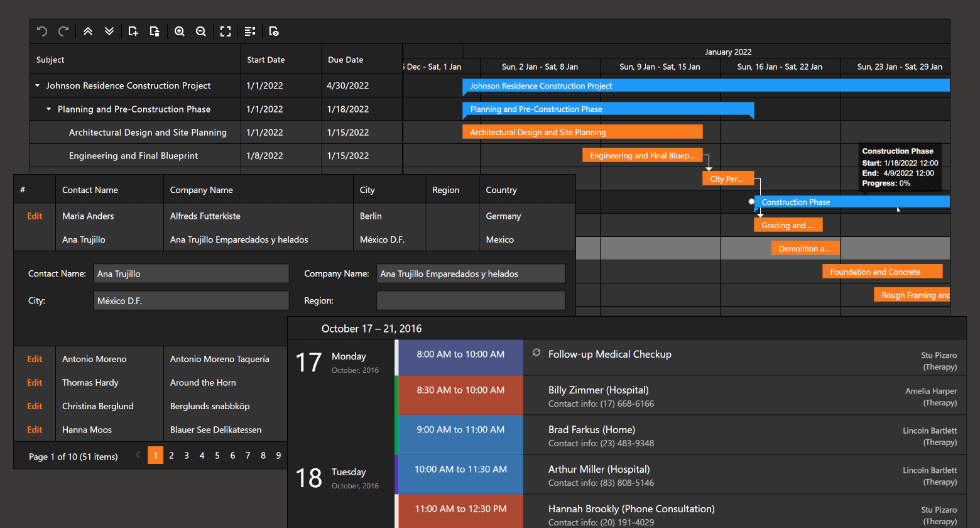The height and width of the screenshot is (528, 980).
Task: Click the Billy Zimmer (Hospital) appointment title
Action: coord(599,390)
